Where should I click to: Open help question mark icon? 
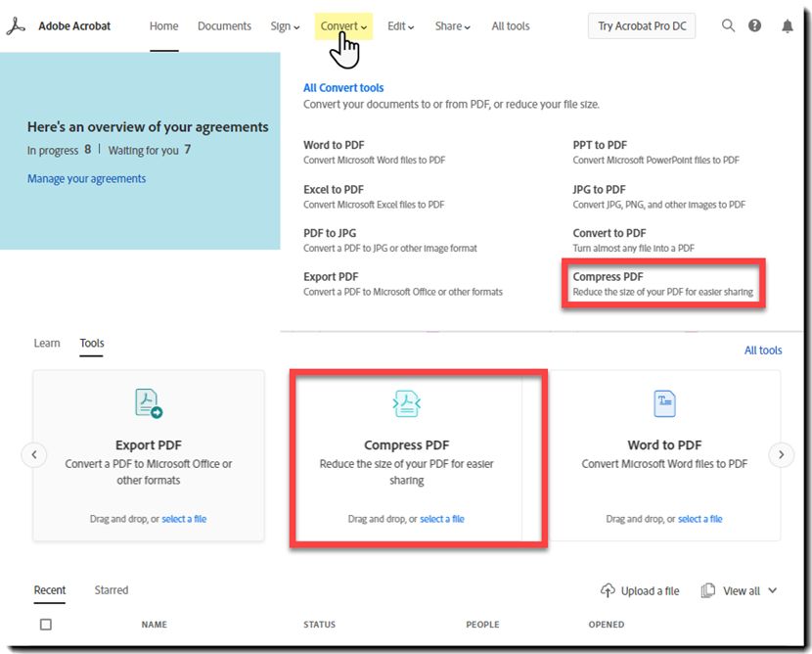coord(754,25)
